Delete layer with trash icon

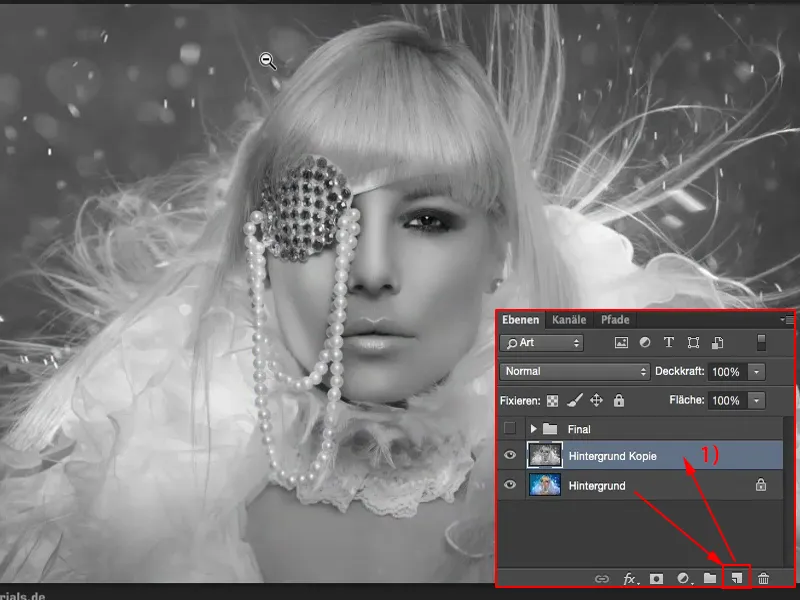pyautogui.click(x=763, y=578)
